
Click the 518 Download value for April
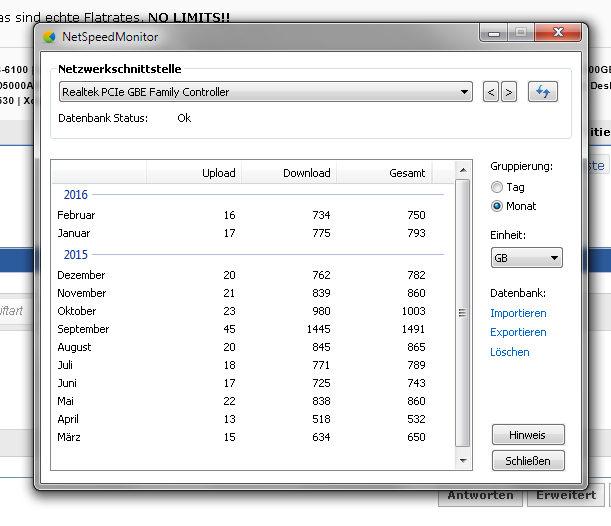321,419
